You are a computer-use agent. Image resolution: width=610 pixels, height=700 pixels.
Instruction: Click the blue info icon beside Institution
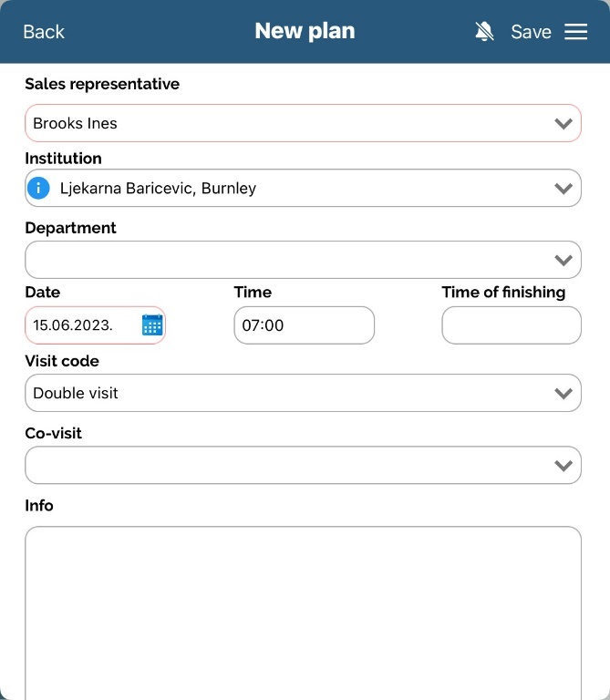(x=38, y=189)
